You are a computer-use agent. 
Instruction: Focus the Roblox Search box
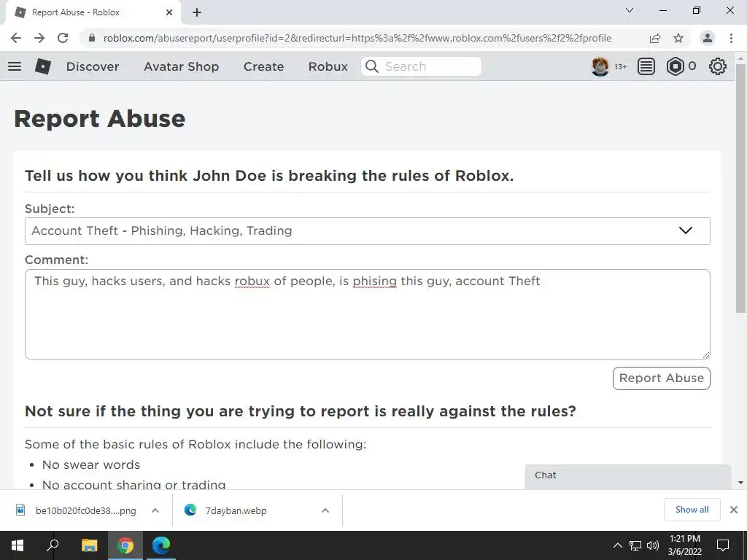click(421, 66)
